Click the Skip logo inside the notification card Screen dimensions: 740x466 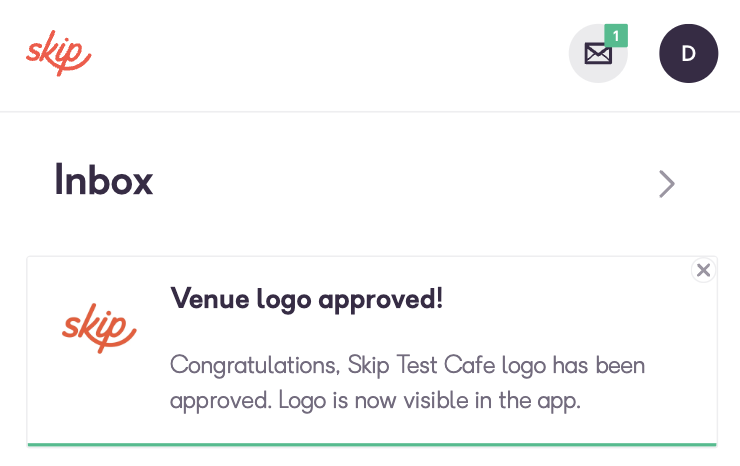[99, 328]
